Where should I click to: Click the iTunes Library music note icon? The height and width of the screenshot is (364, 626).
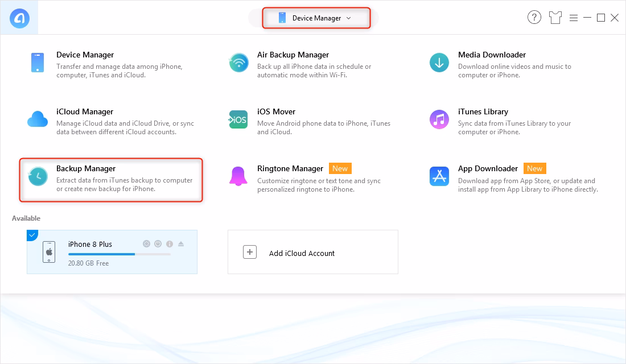(x=439, y=120)
